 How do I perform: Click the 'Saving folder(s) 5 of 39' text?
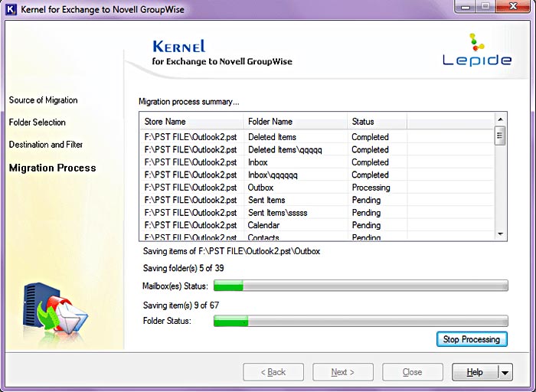(183, 268)
